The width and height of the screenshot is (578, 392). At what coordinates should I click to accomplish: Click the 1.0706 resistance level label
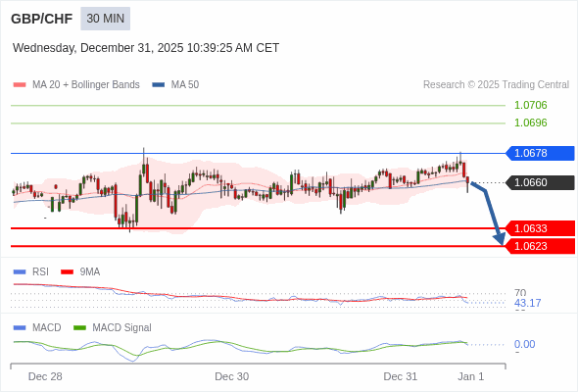[530, 105]
